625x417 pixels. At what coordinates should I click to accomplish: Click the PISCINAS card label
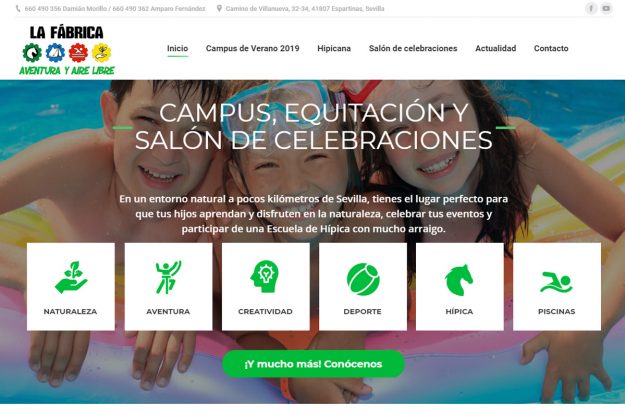click(x=556, y=311)
